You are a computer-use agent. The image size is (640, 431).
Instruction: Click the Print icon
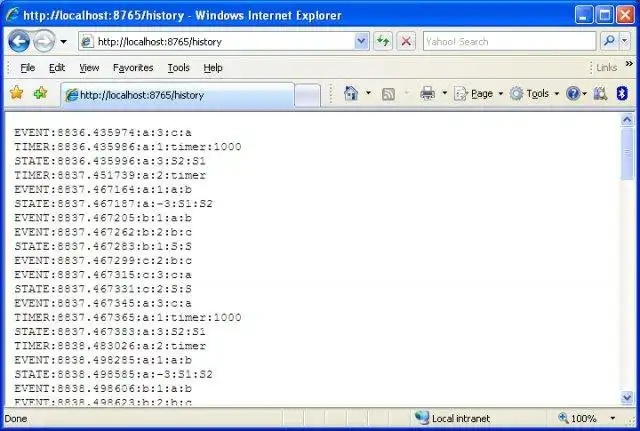(427, 93)
